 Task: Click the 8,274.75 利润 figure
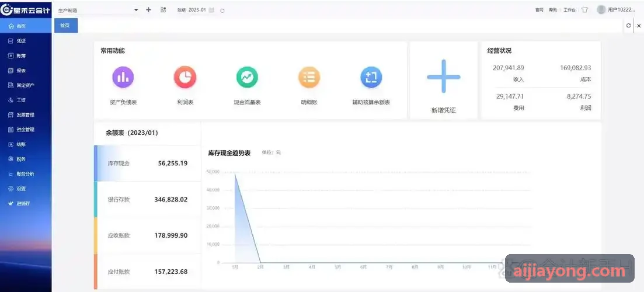point(579,96)
